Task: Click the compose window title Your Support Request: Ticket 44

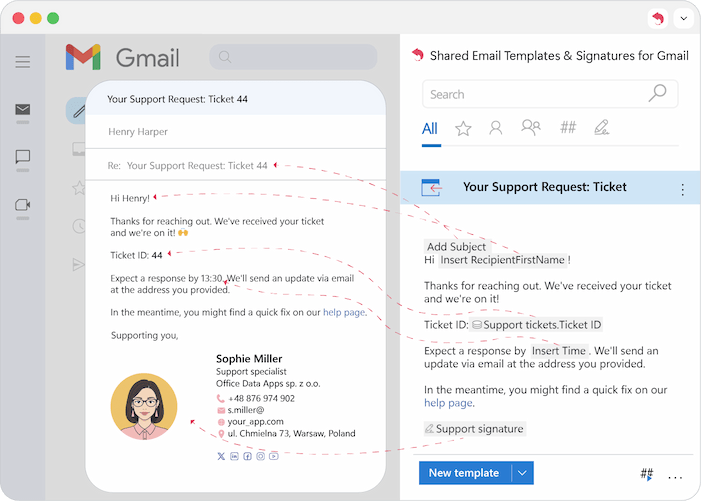Action: pos(177,99)
